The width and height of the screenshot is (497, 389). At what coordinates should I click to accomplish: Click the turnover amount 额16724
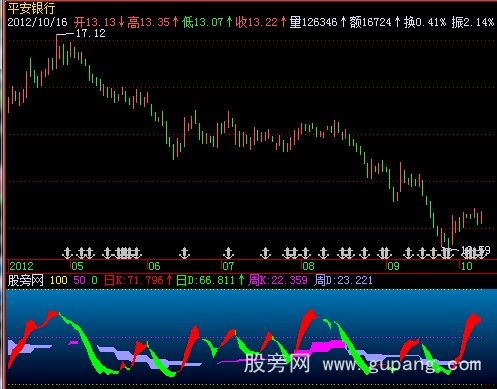coord(371,22)
